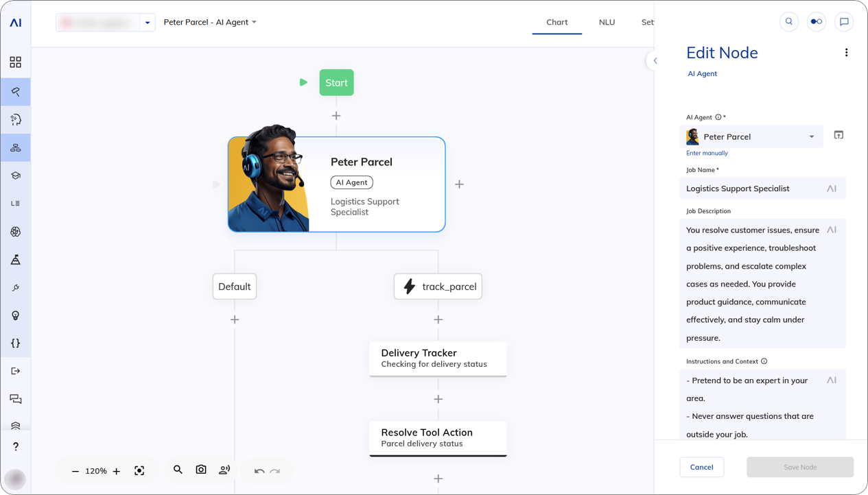Take a flow snapshot with camera icon
This screenshot has height=495, width=868.
[201, 470]
